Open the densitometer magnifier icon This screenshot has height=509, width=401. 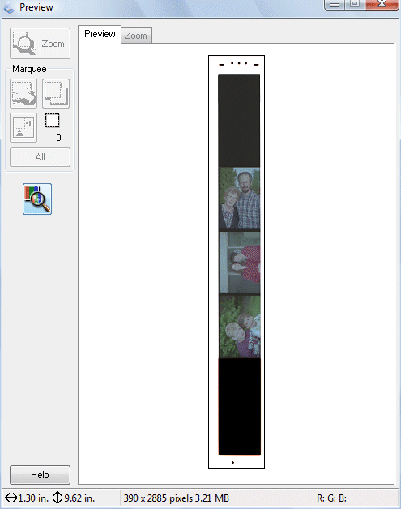[x=37, y=199]
